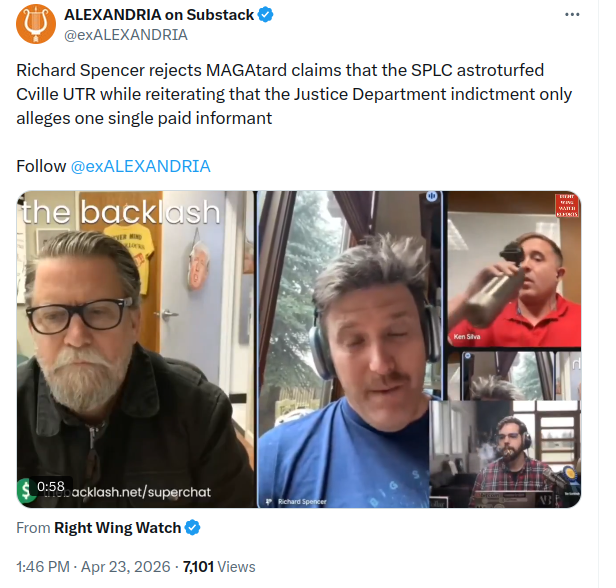Viewport: 616px width, 588px height.
Task: Click the bottom-right tile of man smoking
Action: pos(506,454)
